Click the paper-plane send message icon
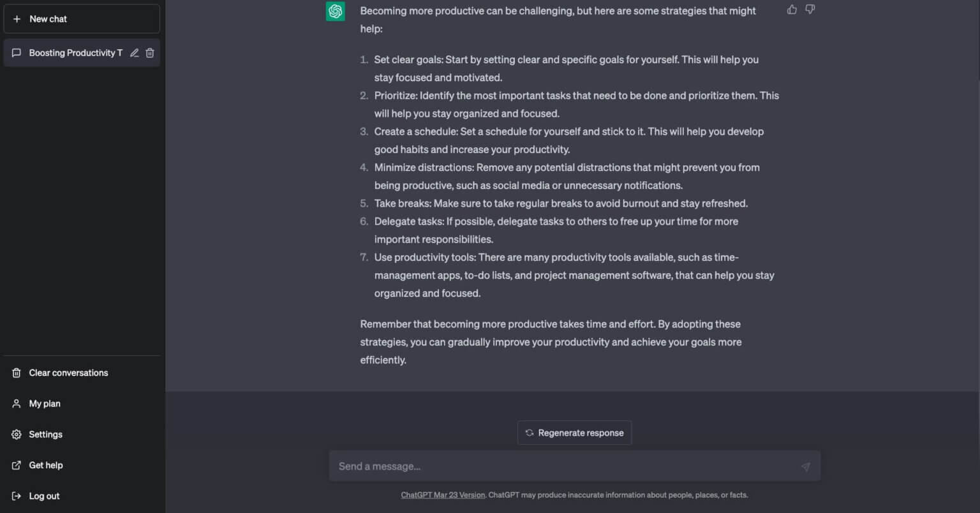Screen dimensions: 980x513 pyautogui.click(x=806, y=466)
